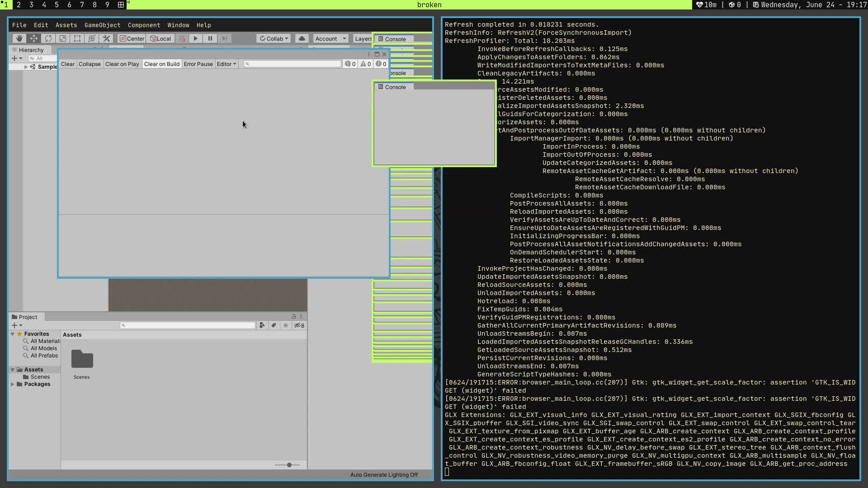The height and width of the screenshot is (488, 868).
Task: Open the Editor dropdown in console
Action: click(226, 64)
